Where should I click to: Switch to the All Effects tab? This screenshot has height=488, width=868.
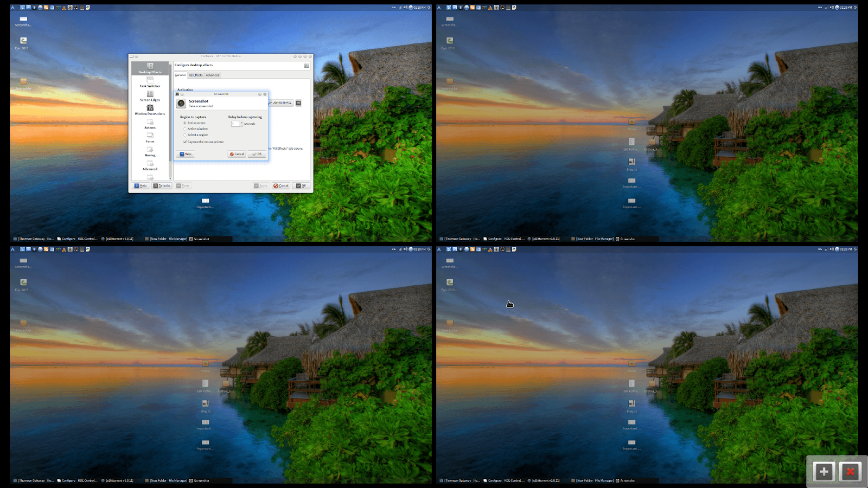pos(196,75)
